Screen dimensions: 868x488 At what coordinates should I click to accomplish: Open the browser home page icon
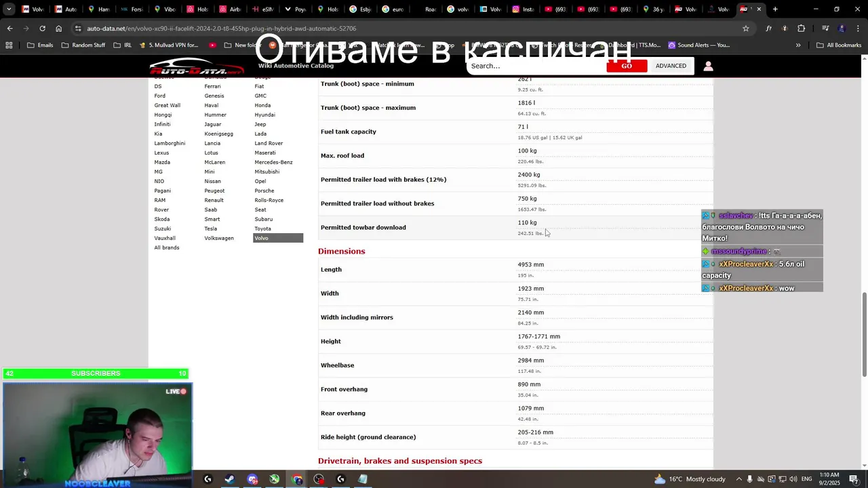pyautogui.click(x=58, y=28)
